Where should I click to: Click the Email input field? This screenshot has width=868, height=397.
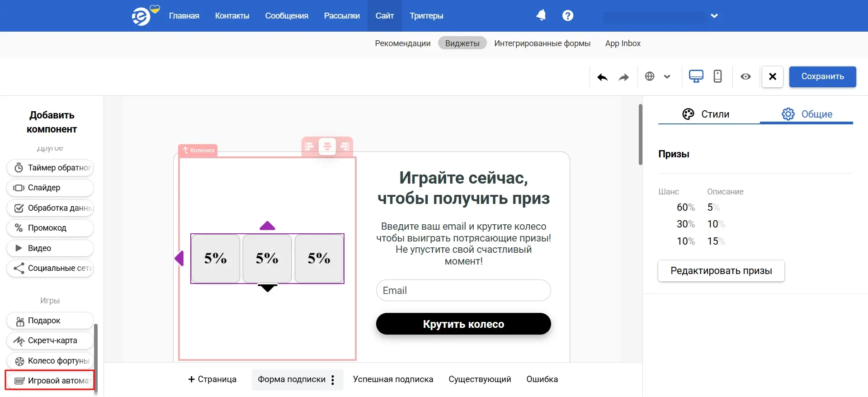[463, 290]
